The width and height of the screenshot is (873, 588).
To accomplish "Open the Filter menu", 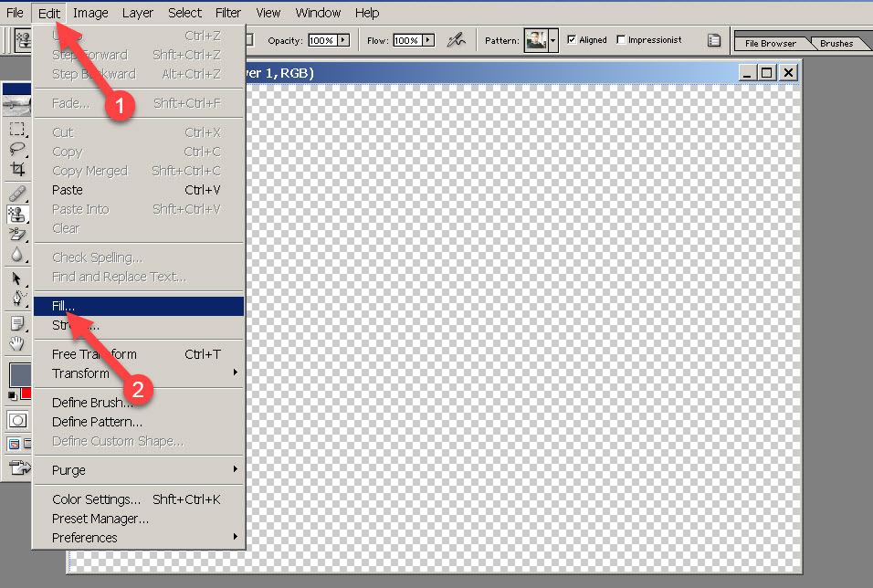I will 228,13.
